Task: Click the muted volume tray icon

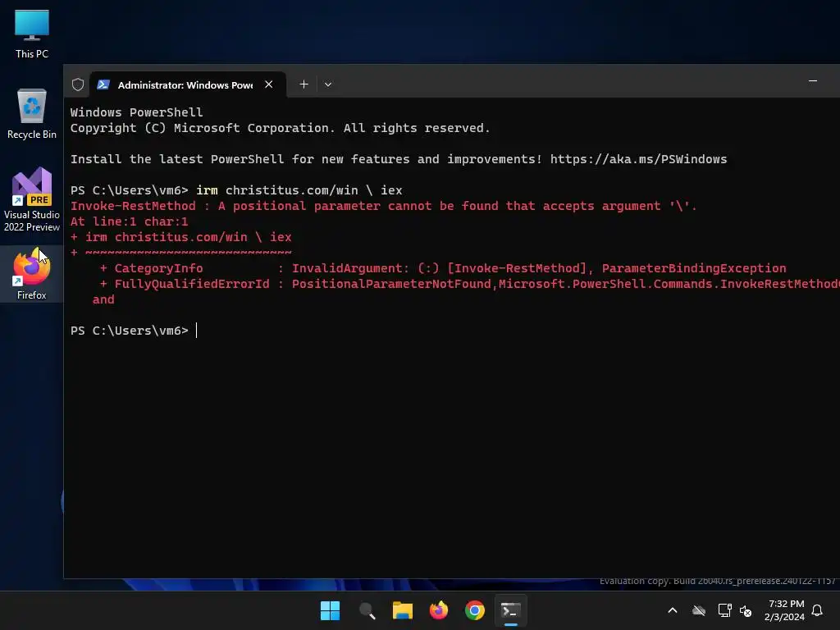Action: click(x=745, y=610)
